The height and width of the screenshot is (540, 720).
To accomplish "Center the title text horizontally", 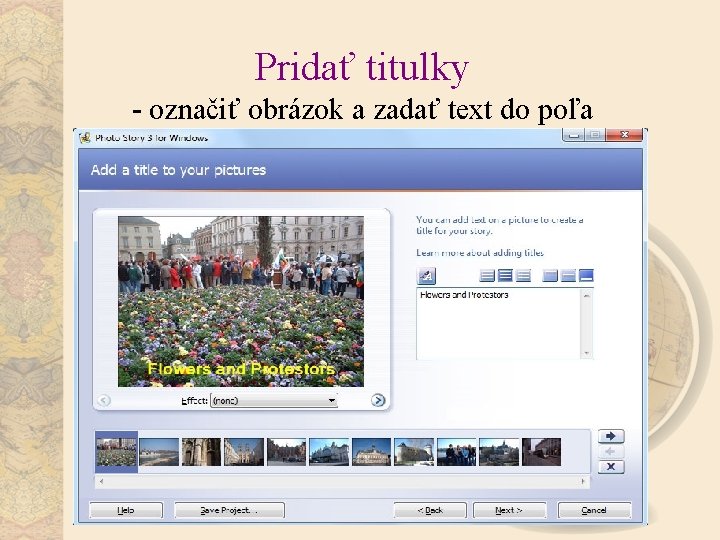I will click(505, 276).
